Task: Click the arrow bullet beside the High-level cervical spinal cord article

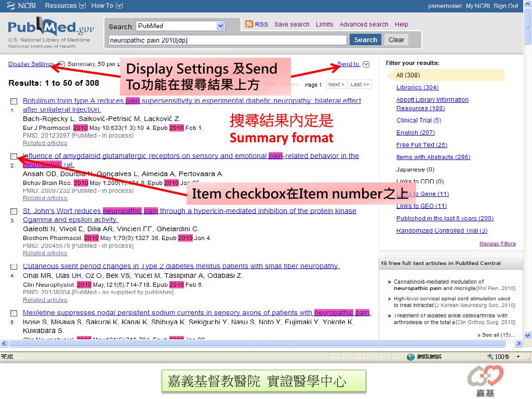Action: click(390, 299)
